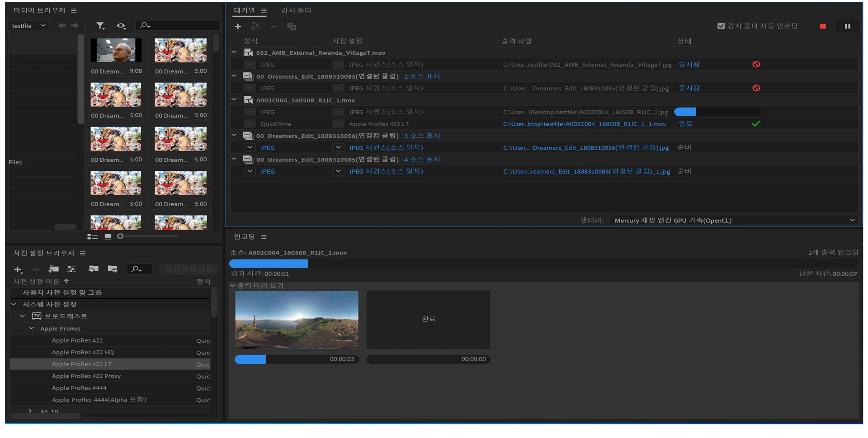Open the format dropdown for the 1808310056 JPEG row
This screenshot has width=868, height=438.
250,147
